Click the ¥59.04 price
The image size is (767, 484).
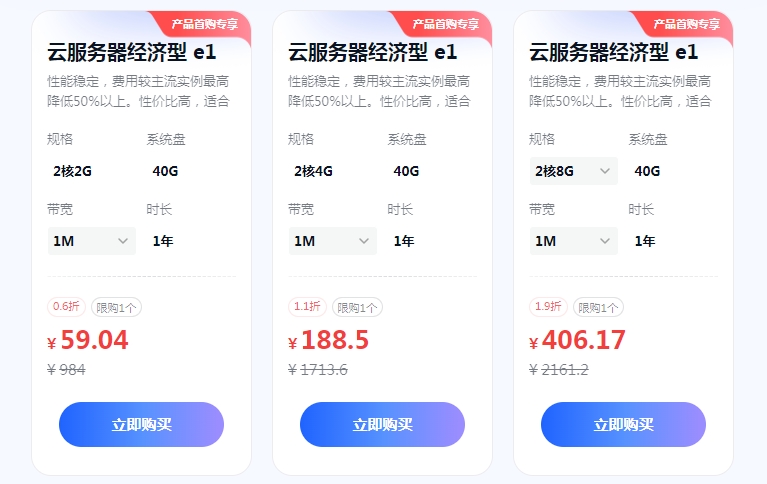point(94,340)
